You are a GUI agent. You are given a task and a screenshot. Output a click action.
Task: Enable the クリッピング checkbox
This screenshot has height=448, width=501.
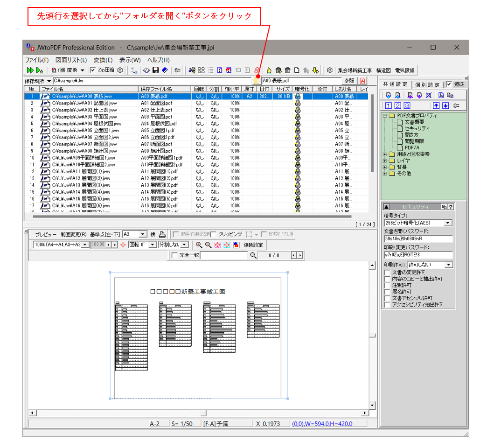coord(213,234)
